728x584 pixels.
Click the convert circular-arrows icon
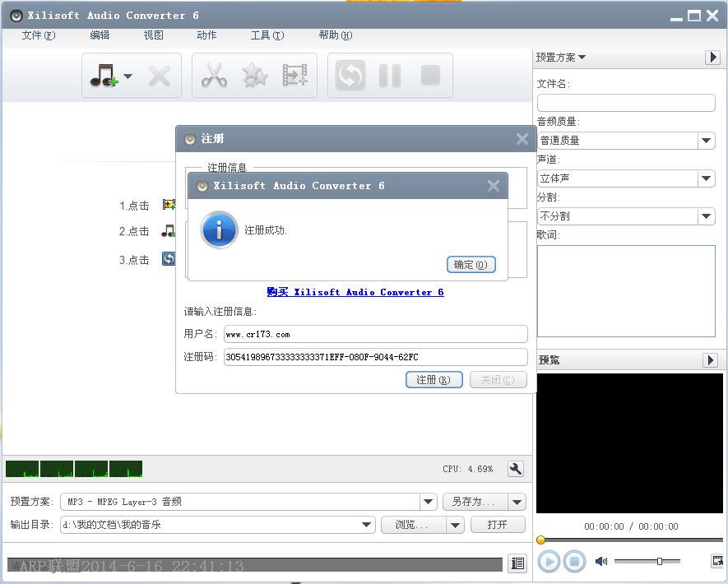[349, 75]
